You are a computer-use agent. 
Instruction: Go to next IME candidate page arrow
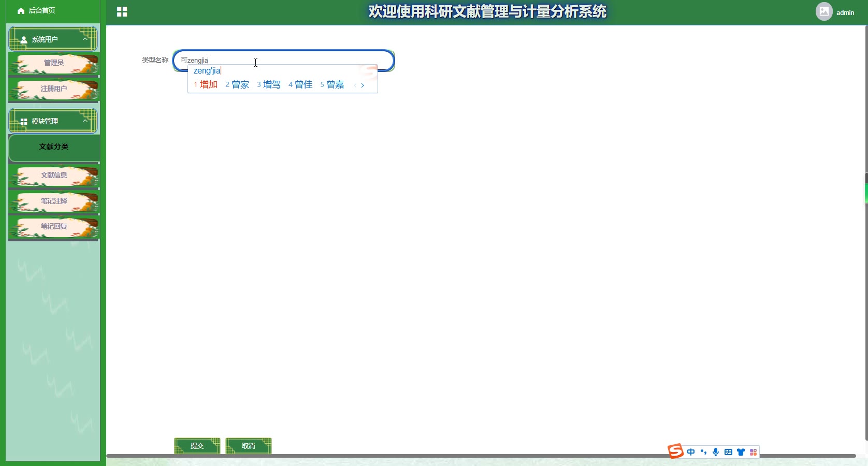click(x=363, y=85)
